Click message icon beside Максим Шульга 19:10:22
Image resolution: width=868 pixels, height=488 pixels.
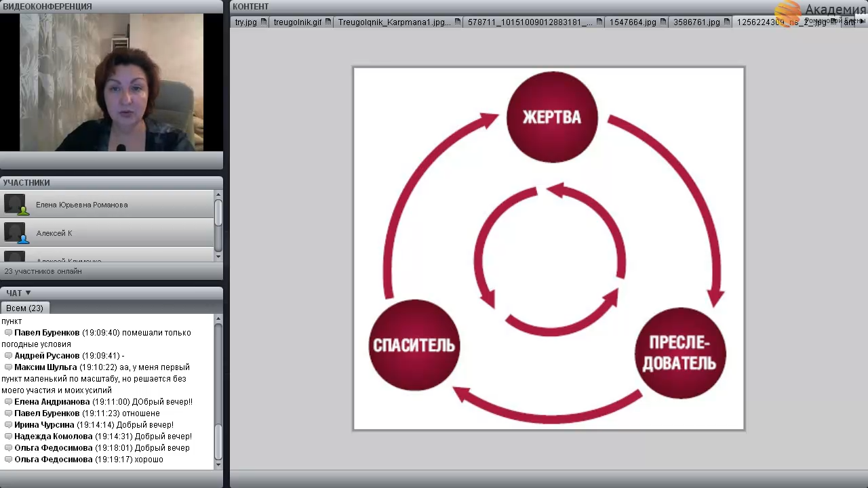(8, 367)
